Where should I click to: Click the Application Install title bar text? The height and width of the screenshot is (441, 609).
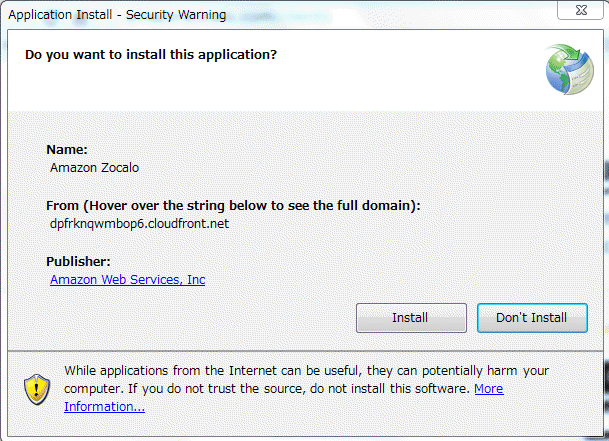click(60, 15)
